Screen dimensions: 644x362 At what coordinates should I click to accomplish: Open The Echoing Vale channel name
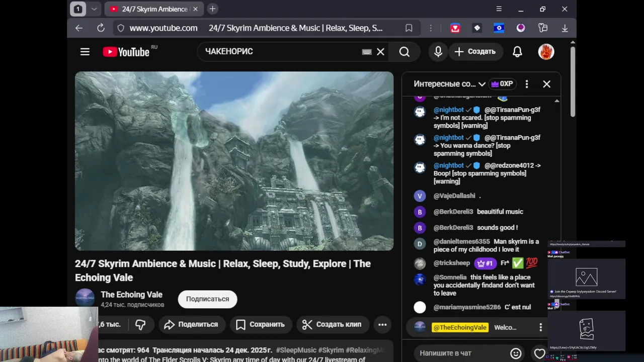coord(131,295)
